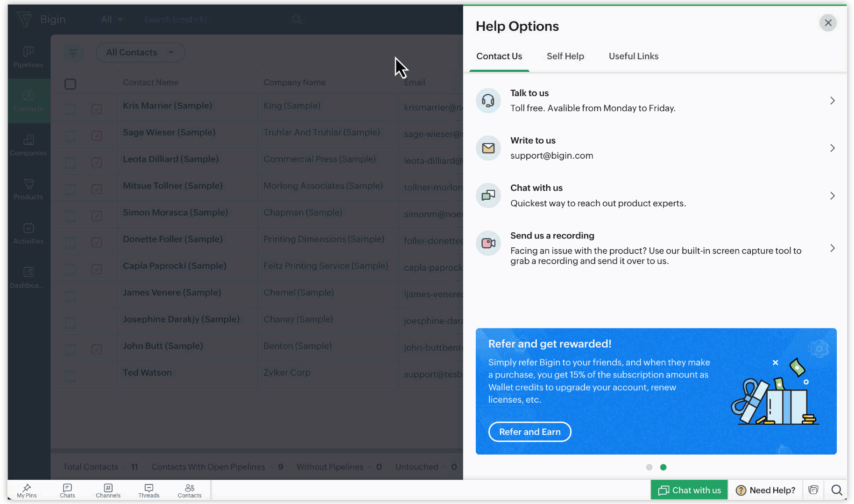
Task: Open the Products sidebar module
Action: point(28,189)
